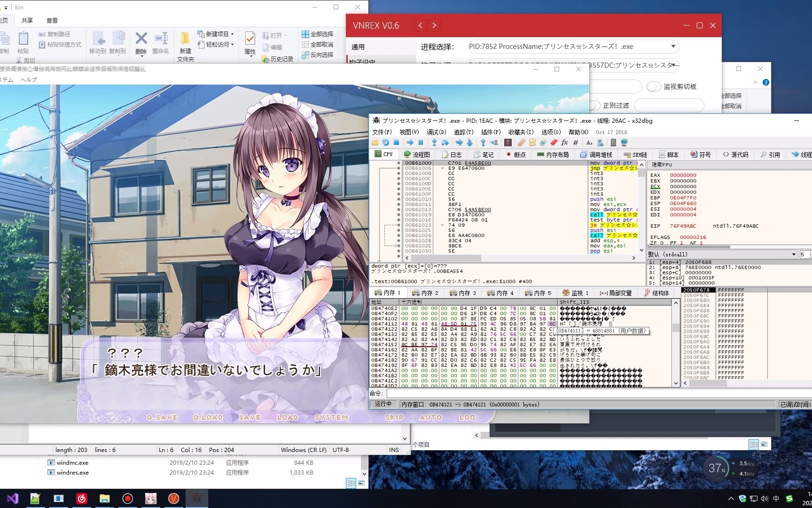Viewport: 812px width, 508px height.
Task: Expand the 轻松访问 dropdown arrow in Explorer
Action: pos(232,44)
